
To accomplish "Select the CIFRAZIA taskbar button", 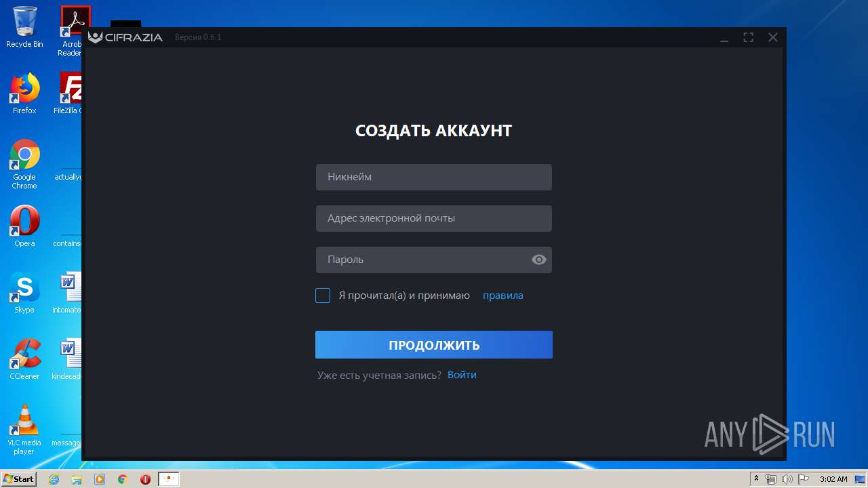I will pos(169,479).
